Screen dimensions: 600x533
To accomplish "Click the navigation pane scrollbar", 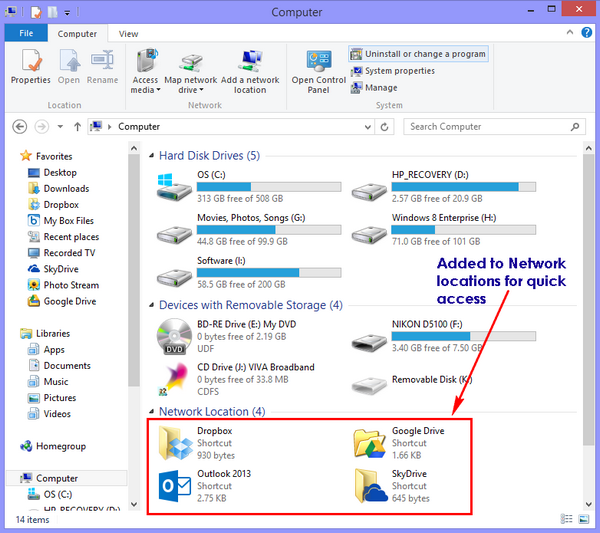I will click(x=134, y=271).
